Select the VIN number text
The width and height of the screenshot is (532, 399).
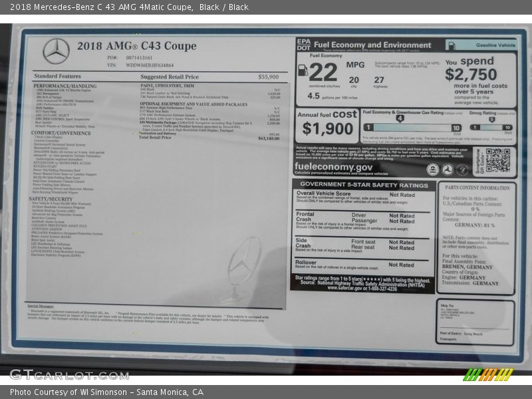pos(150,65)
